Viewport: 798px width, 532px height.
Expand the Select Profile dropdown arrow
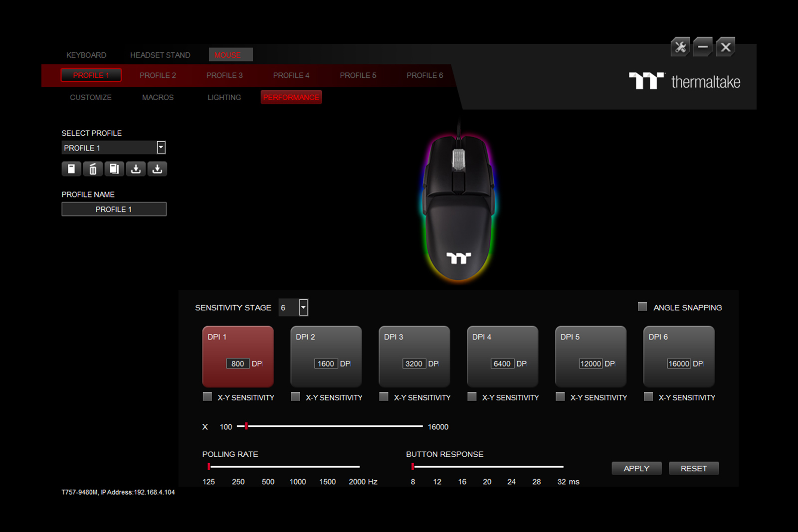point(161,148)
